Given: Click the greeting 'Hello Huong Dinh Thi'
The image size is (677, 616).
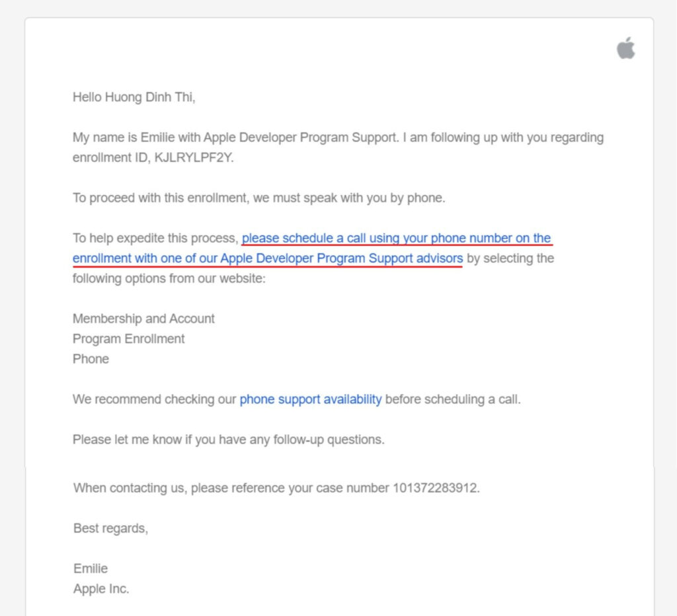Looking at the screenshot, I should [x=134, y=97].
